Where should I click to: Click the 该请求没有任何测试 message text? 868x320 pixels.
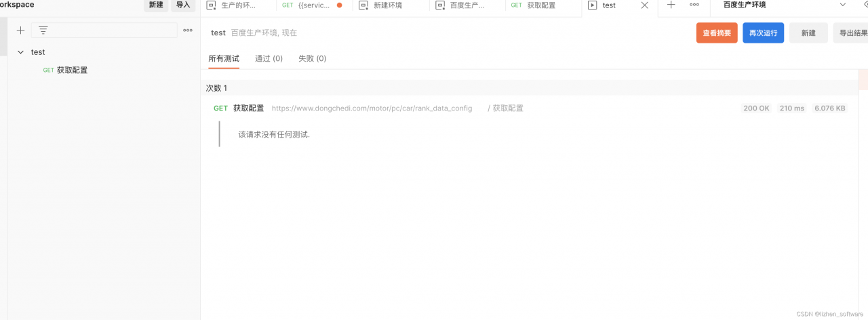(x=274, y=134)
